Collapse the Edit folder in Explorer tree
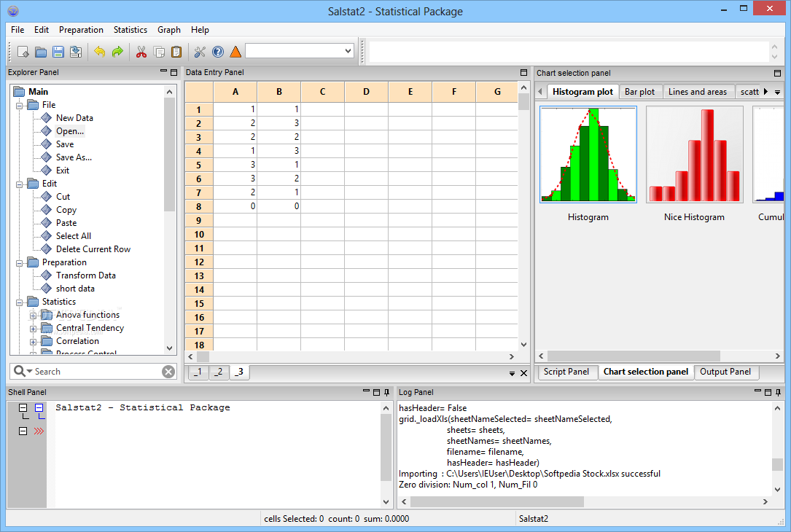The image size is (791, 532). click(x=19, y=184)
